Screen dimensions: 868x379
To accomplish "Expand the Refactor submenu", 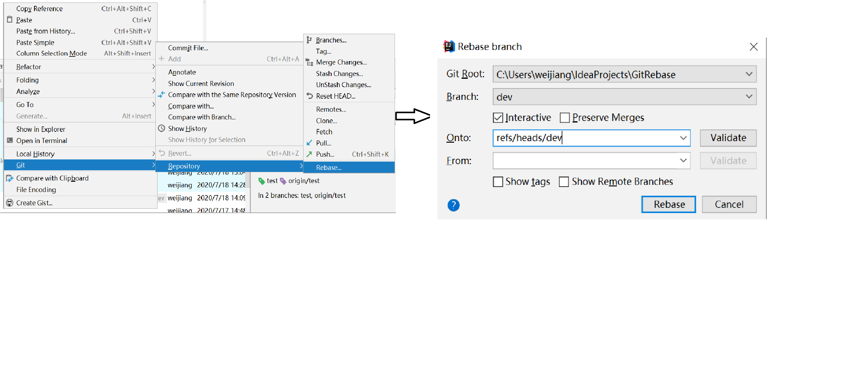I will (80, 66).
